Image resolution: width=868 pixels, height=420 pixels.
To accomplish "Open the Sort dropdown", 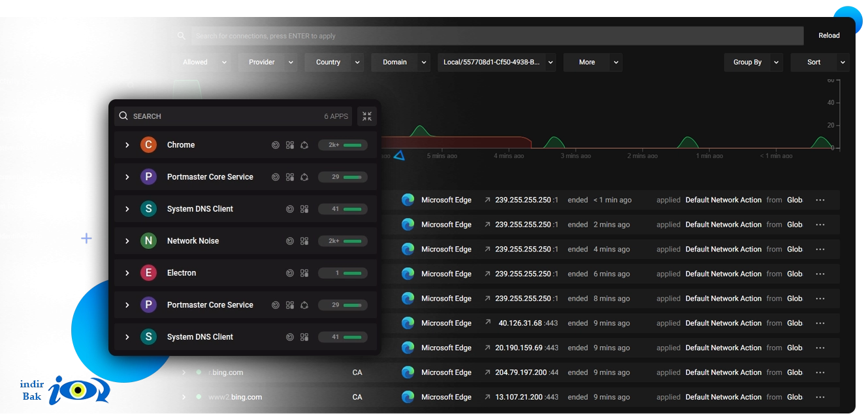I will coord(820,62).
